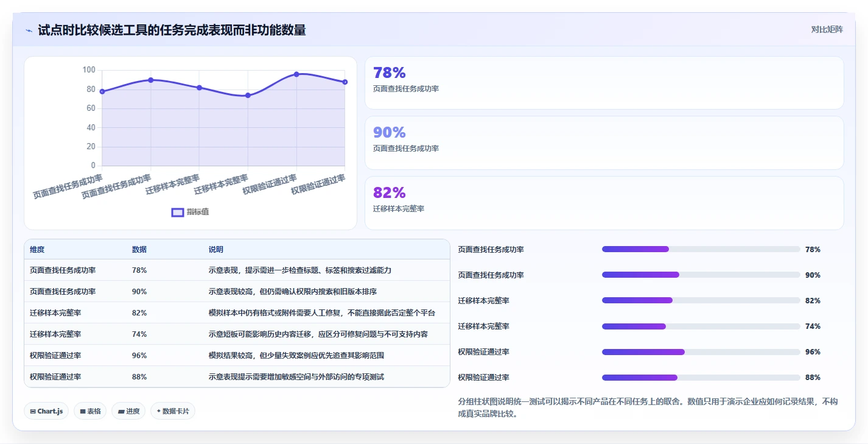The image size is (868, 444).
Task: Click the 74% progress bar
Action: (x=701, y=326)
